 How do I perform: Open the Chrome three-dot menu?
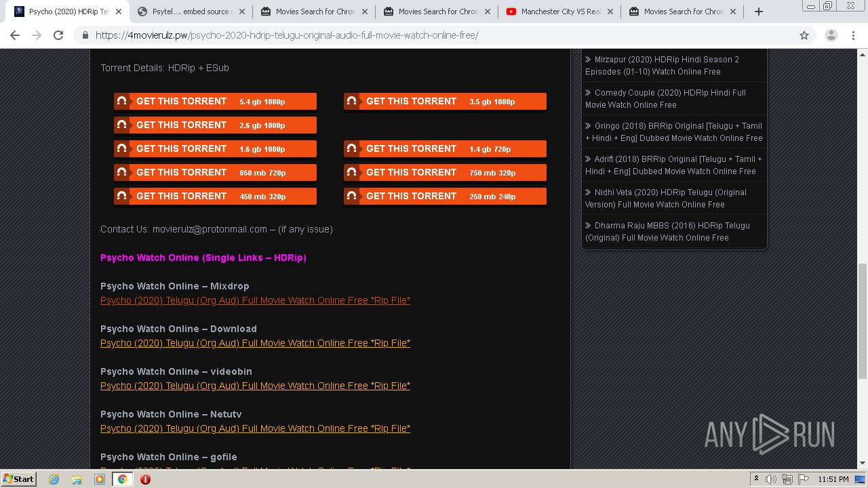853,35
